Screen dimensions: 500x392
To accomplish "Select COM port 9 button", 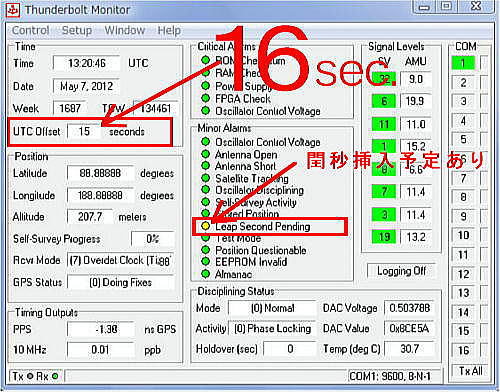I will coord(463,216).
